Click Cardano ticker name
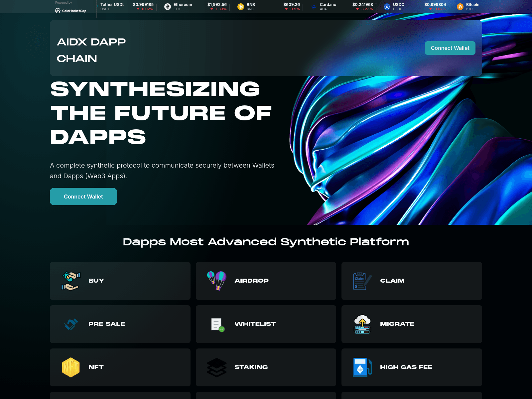This screenshot has width=532, height=399. coord(328,5)
